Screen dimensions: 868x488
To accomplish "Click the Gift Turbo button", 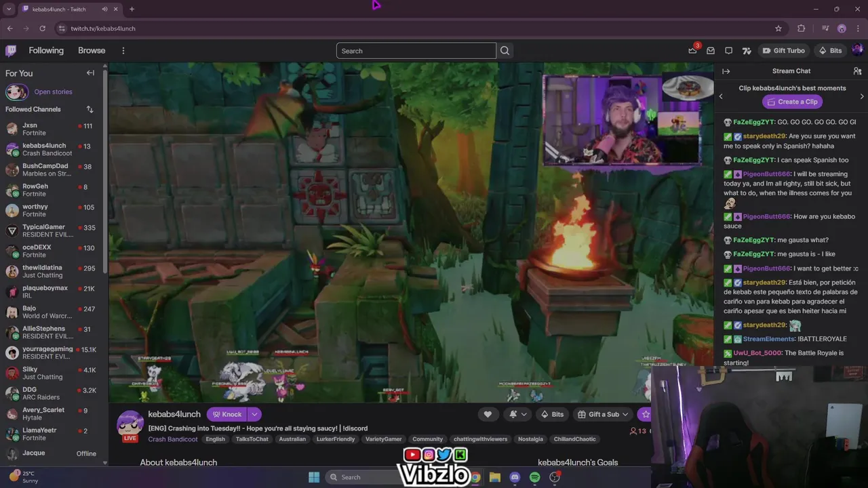I will tap(783, 51).
